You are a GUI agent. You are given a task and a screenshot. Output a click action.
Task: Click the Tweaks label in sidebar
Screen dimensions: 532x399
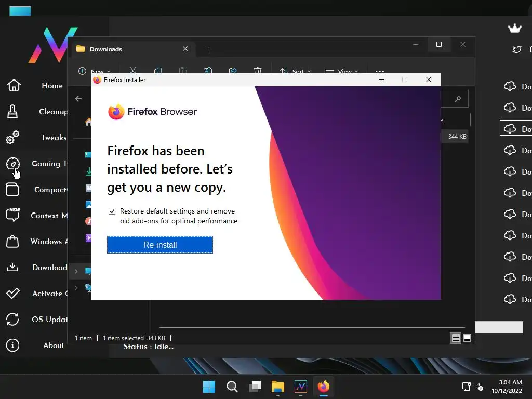[54, 137]
